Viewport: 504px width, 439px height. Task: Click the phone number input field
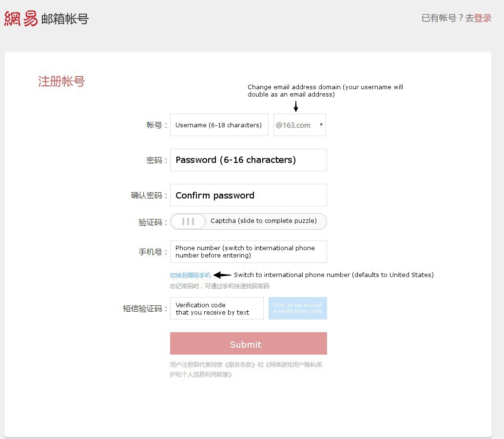[248, 251]
